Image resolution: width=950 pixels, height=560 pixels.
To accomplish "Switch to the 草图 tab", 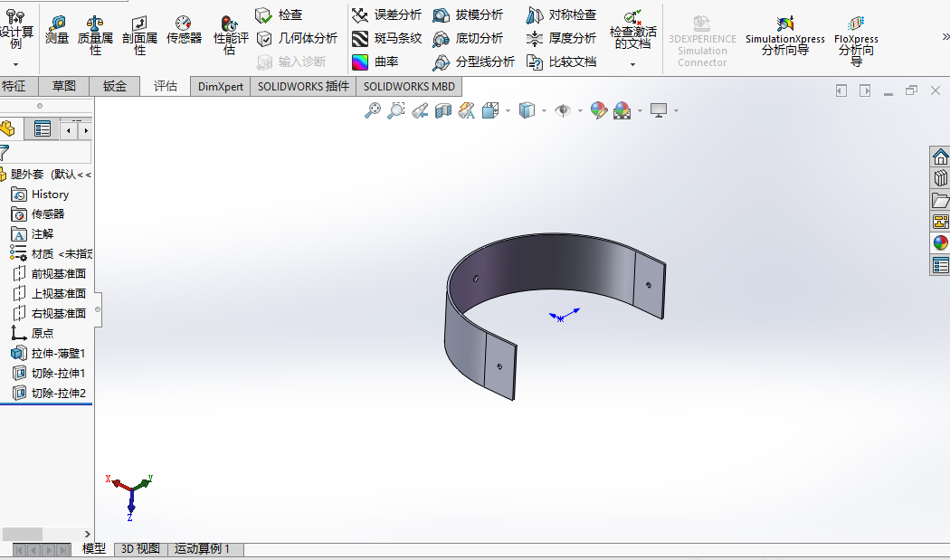I will [x=63, y=86].
